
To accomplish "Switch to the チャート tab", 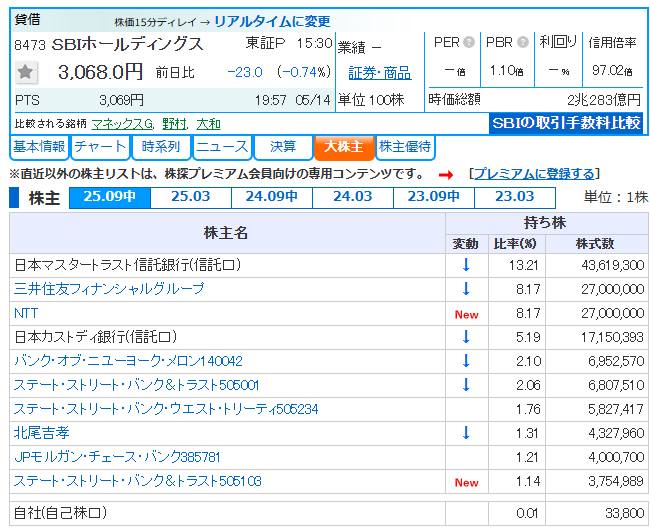I will pyautogui.click(x=100, y=147).
